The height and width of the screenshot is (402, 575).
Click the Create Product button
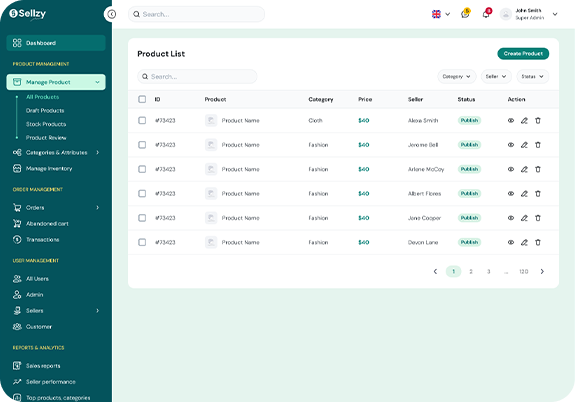tap(523, 54)
